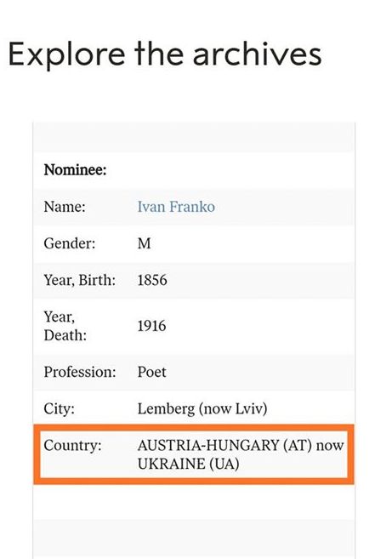This screenshot has width=392, height=559.
Task: Click the "Year, Birth" label
Action: pos(79,281)
